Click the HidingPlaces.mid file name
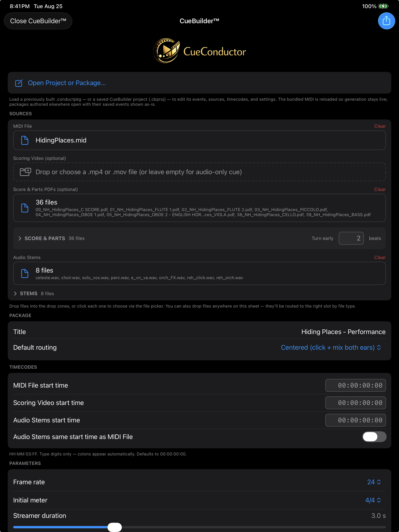The height and width of the screenshot is (532, 399). (61, 140)
